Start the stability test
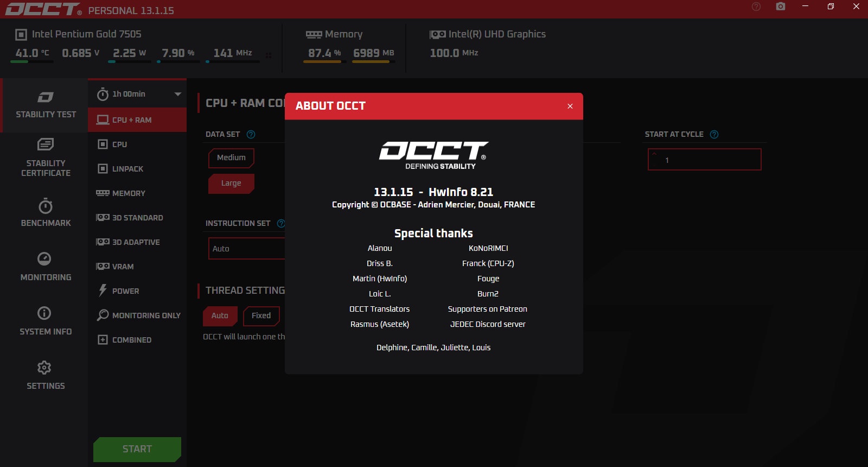Screen dimensions: 868x467 point(137,449)
